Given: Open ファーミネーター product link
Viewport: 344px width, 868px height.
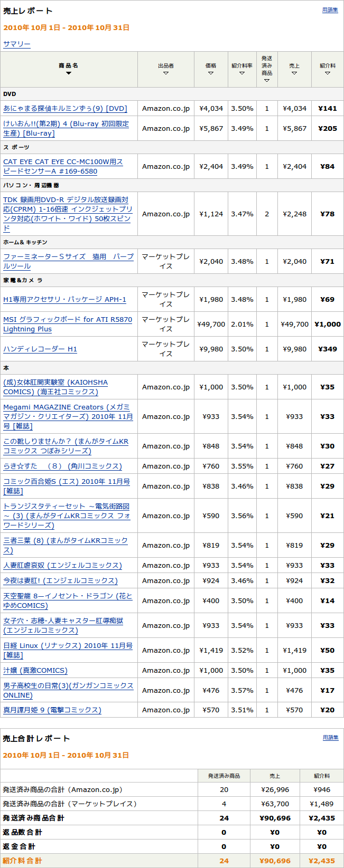Looking at the screenshot, I should (68, 261).
